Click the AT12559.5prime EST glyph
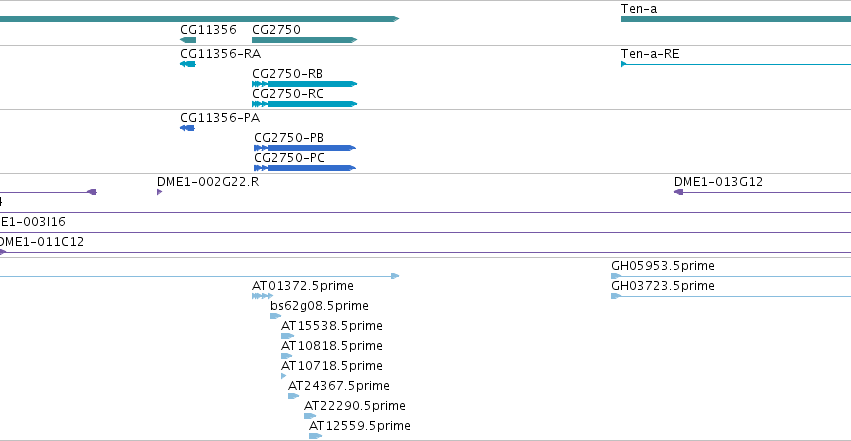851x441 pixels. point(315,436)
